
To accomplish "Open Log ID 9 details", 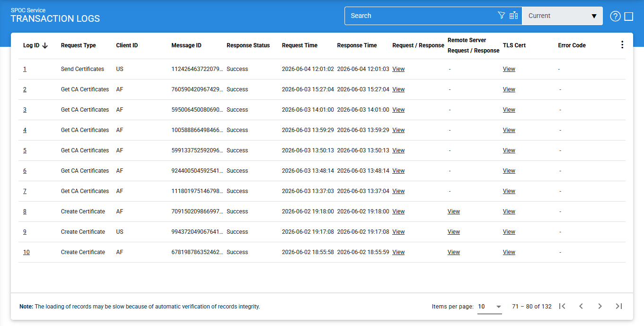I will (x=25, y=232).
